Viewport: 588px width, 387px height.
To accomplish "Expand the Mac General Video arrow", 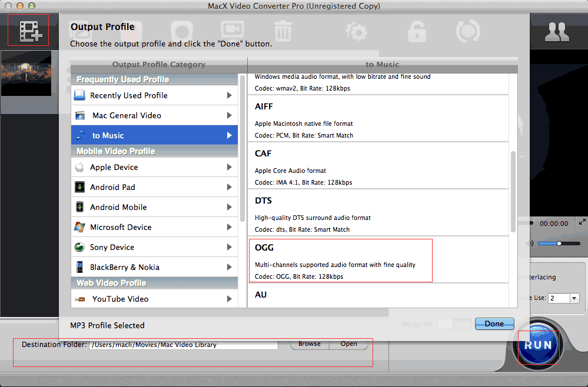I will coord(229,115).
